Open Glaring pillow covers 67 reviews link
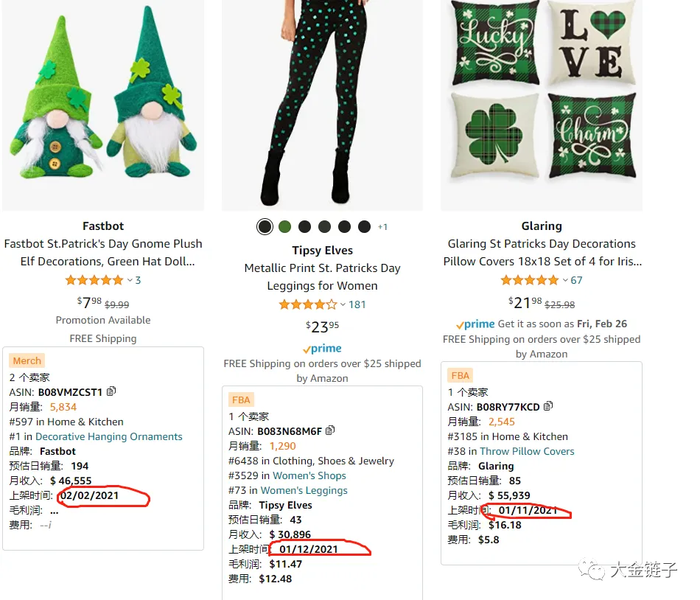This screenshot has width=700, height=600. [x=576, y=280]
